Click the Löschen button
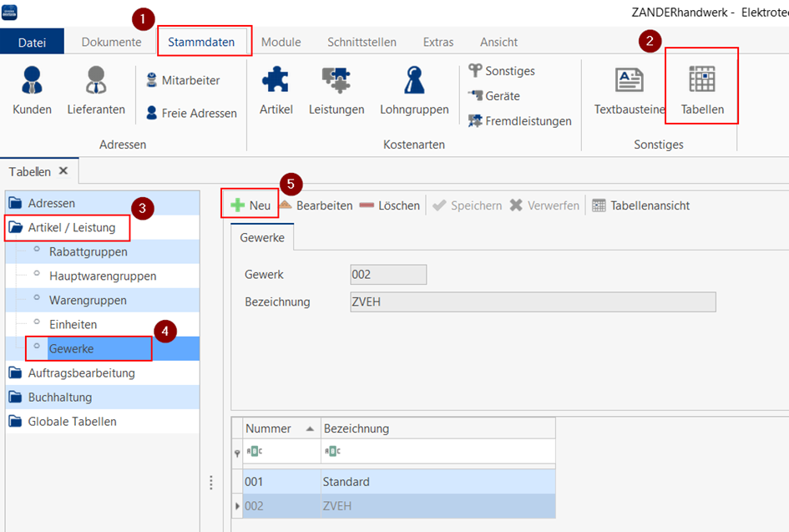Screen dimensions: 789x532 390,205
